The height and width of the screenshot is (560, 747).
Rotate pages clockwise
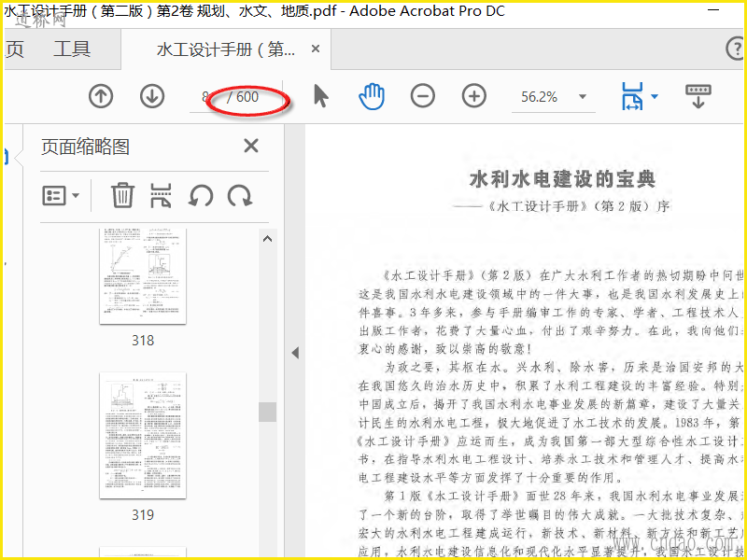click(x=240, y=196)
